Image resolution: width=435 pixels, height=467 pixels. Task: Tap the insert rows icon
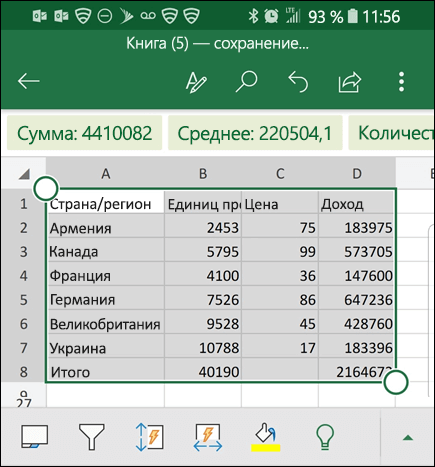click(149, 437)
